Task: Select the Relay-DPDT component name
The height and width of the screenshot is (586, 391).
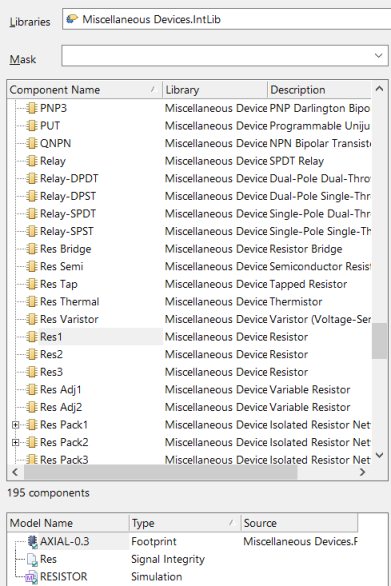Action: 69,179
